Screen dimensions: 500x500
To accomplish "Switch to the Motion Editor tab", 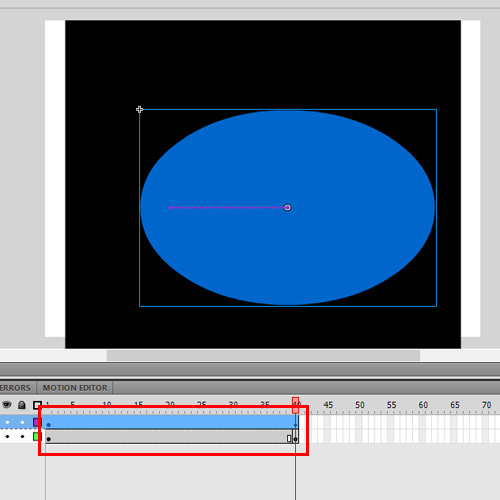I will pyautogui.click(x=75, y=388).
